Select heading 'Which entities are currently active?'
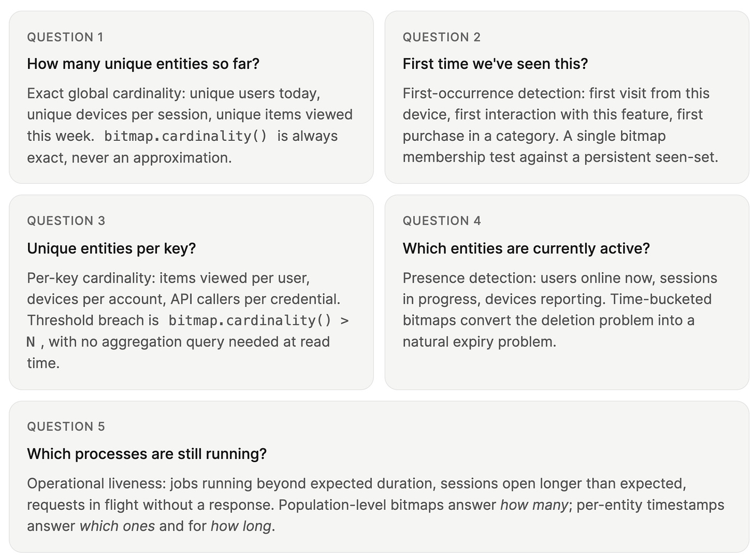 (x=526, y=249)
